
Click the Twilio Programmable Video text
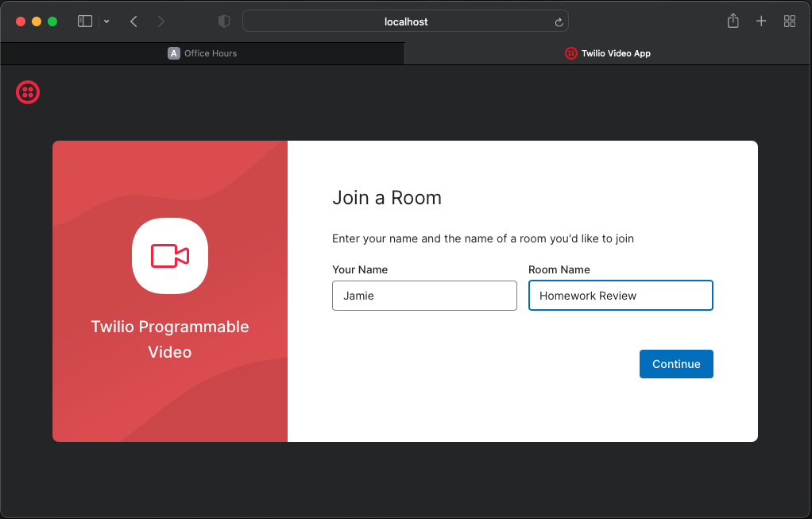[x=170, y=339]
